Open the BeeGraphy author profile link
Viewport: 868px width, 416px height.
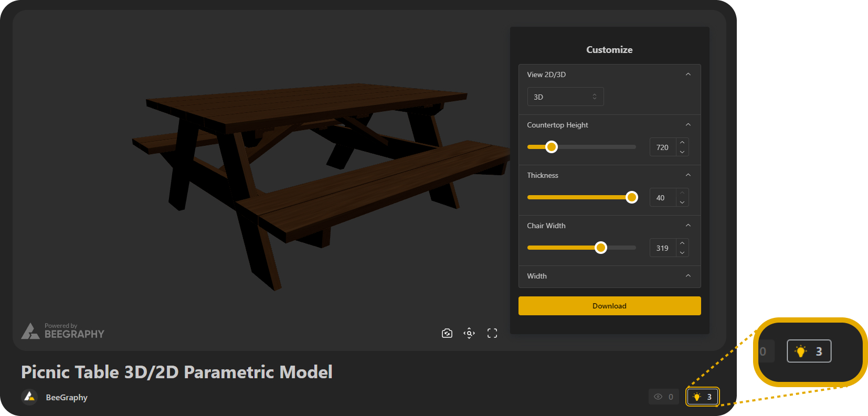tap(67, 398)
